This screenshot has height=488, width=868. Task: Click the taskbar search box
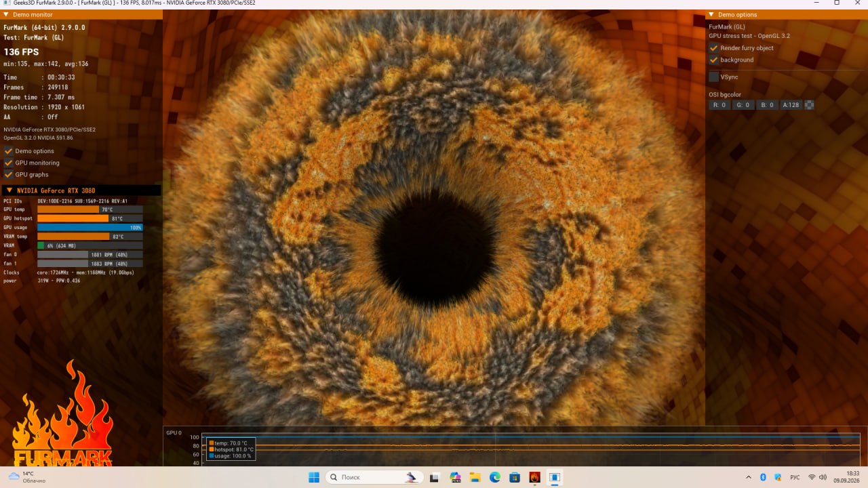point(373,477)
